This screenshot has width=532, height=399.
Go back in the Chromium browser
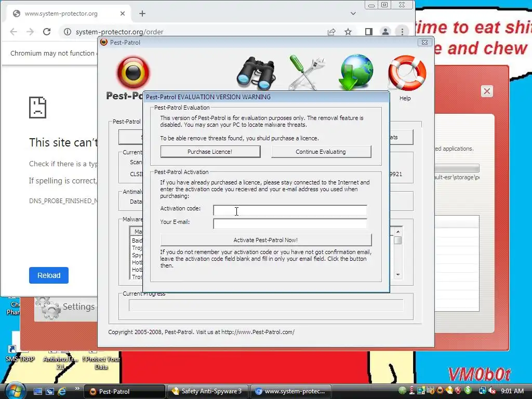point(14,32)
